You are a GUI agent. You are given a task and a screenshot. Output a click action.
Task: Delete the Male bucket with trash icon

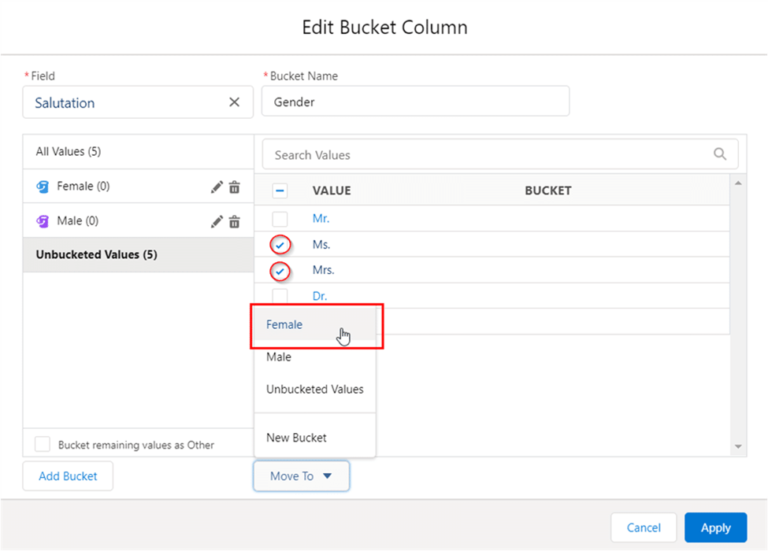pyautogui.click(x=235, y=221)
